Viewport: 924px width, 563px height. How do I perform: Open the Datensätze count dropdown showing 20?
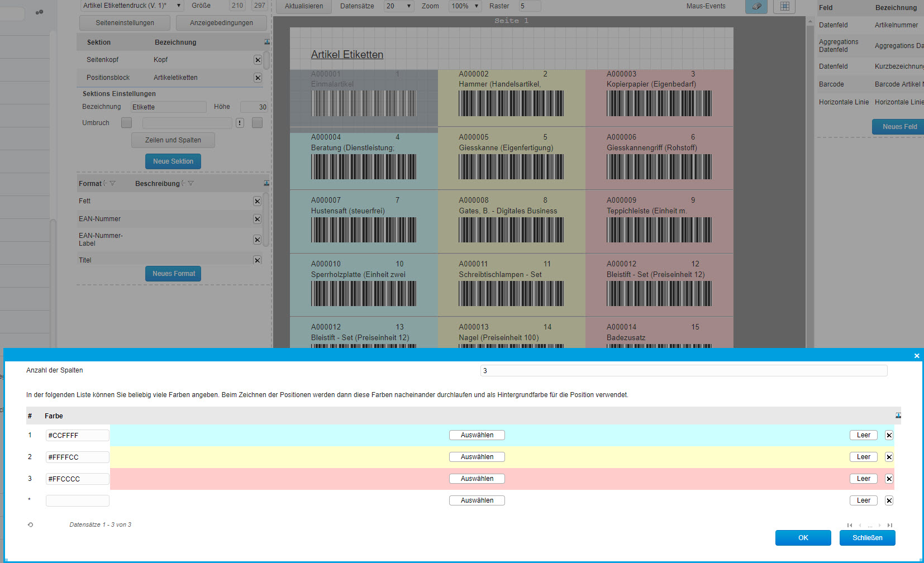click(398, 6)
